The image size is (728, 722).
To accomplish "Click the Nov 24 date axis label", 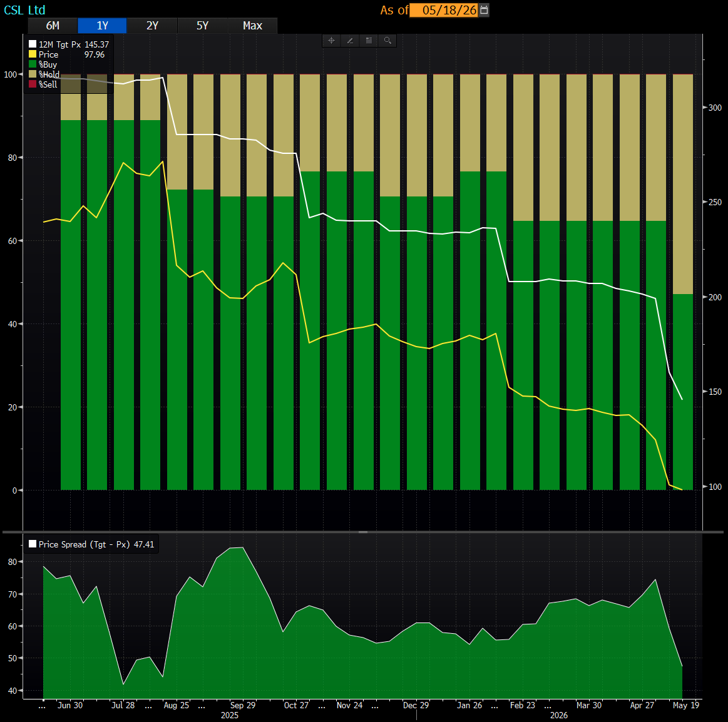I will (350, 705).
